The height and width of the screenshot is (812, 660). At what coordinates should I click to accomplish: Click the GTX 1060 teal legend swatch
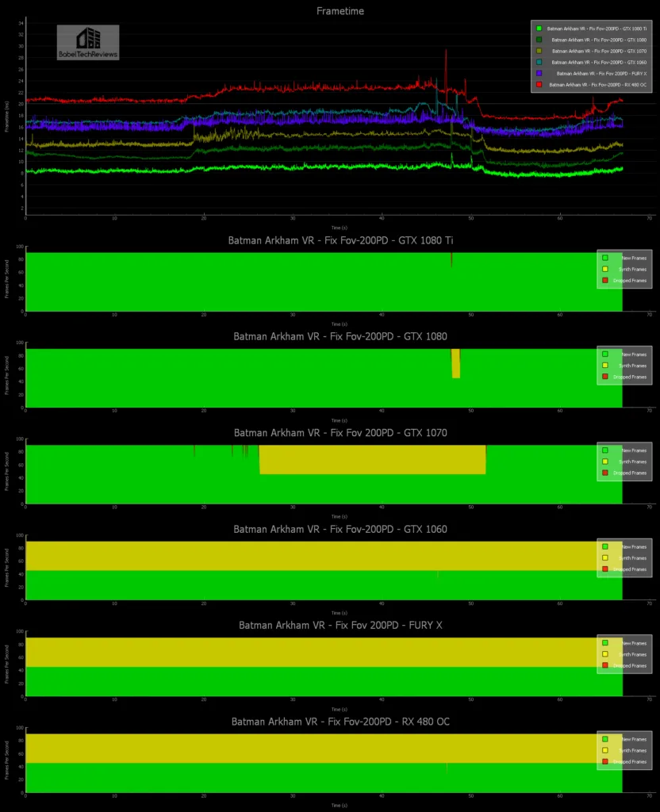539,62
